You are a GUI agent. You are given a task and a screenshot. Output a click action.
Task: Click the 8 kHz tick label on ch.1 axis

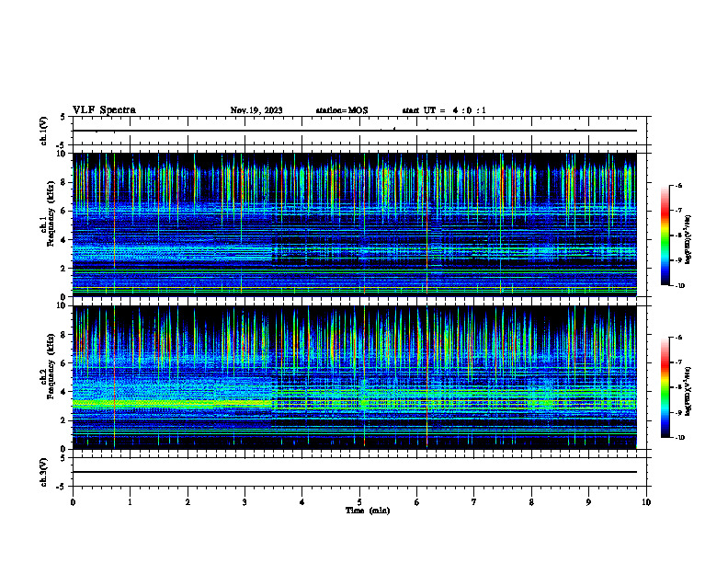64,182
